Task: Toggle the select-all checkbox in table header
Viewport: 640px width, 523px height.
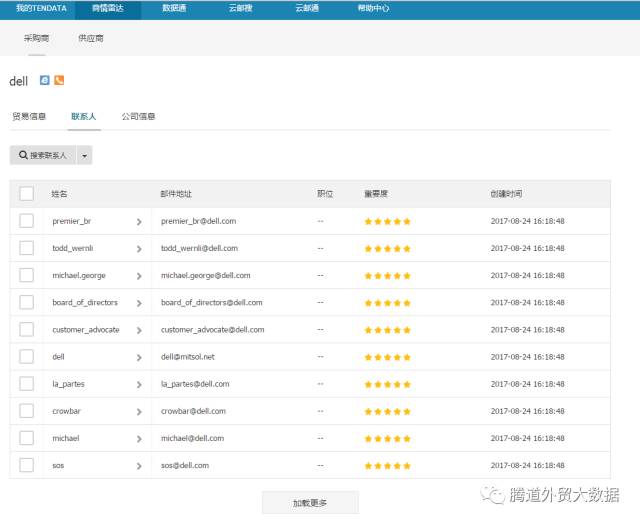Action: 27,194
